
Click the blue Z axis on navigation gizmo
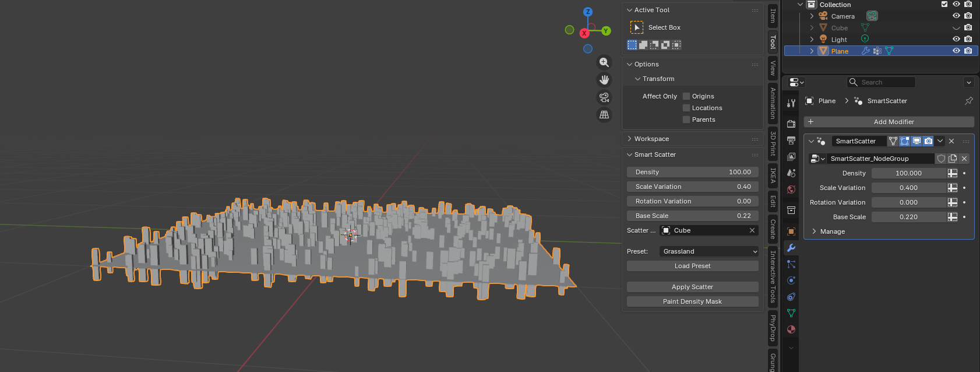point(588,12)
